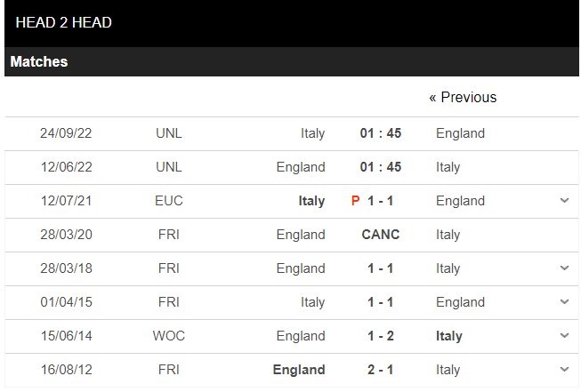Click the bold Italy team in 15/06/14 row

tap(449, 336)
